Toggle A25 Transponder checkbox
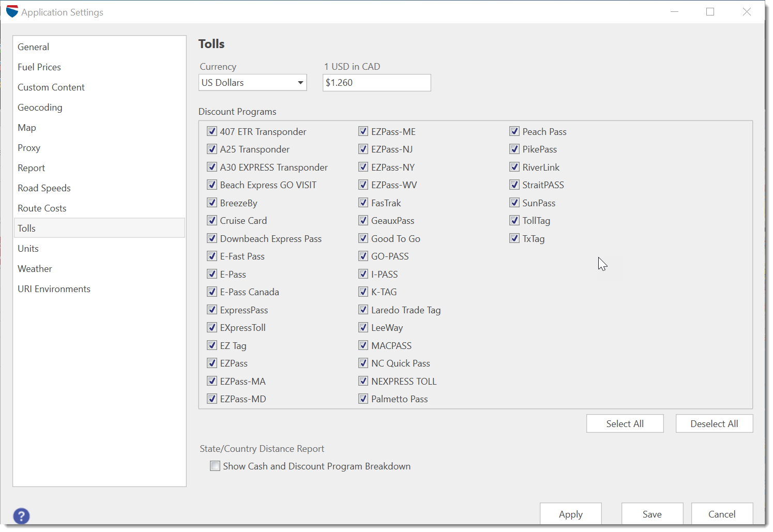The image size is (773, 532). (212, 149)
